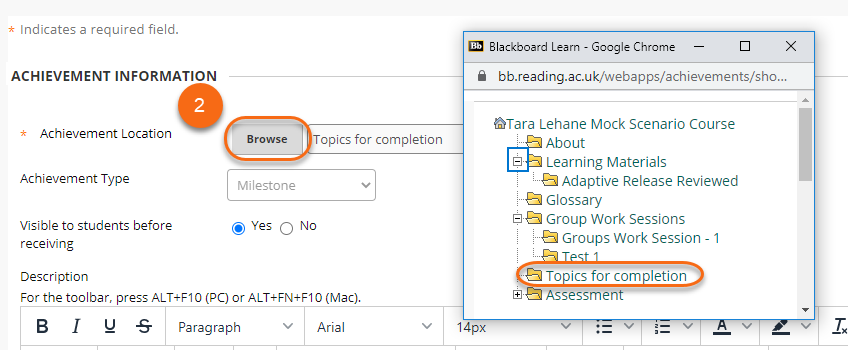Image resolution: width=848 pixels, height=362 pixels.
Task: Click the popup window scroll down arrow
Action: pyautogui.click(x=805, y=310)
